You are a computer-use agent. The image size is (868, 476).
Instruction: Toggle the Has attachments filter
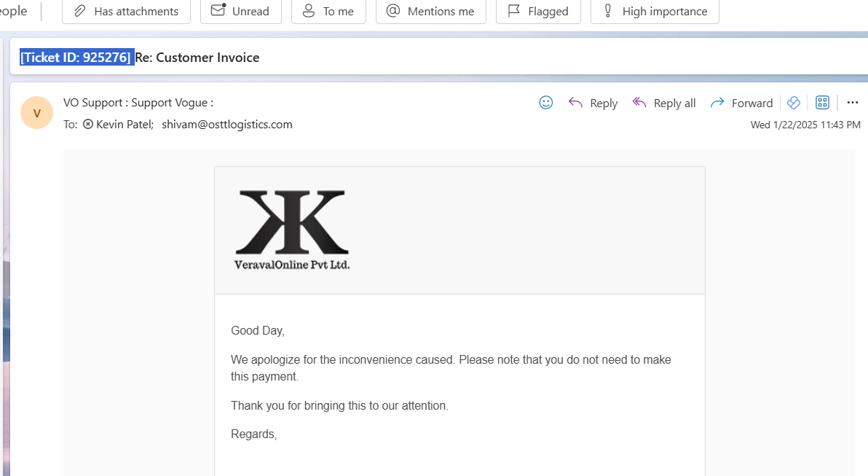point(126,11)
